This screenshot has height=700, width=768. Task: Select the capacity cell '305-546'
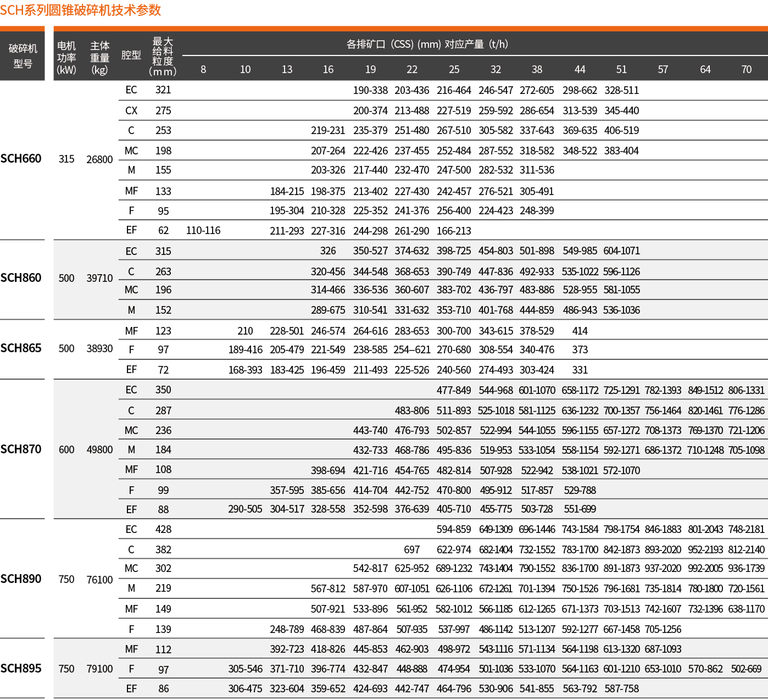click(245, 669)
